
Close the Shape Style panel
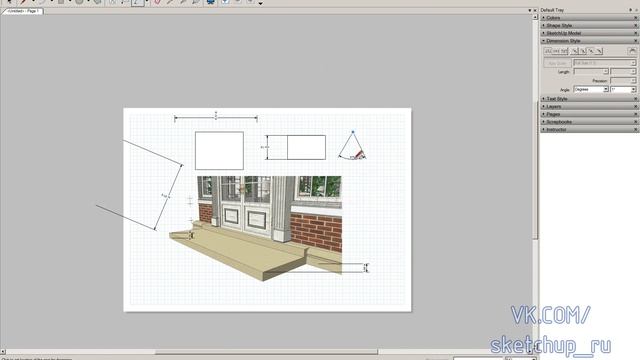coord(636,26)
